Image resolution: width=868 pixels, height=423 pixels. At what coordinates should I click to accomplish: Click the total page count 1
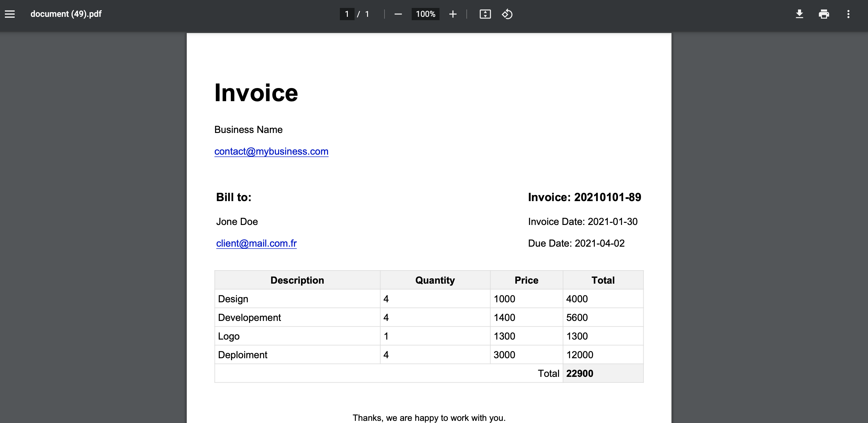(x=367, y=14)
